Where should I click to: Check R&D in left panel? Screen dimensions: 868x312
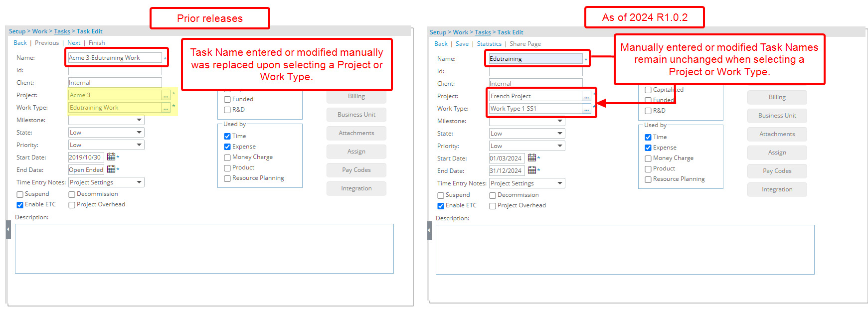tap(227, 110)
